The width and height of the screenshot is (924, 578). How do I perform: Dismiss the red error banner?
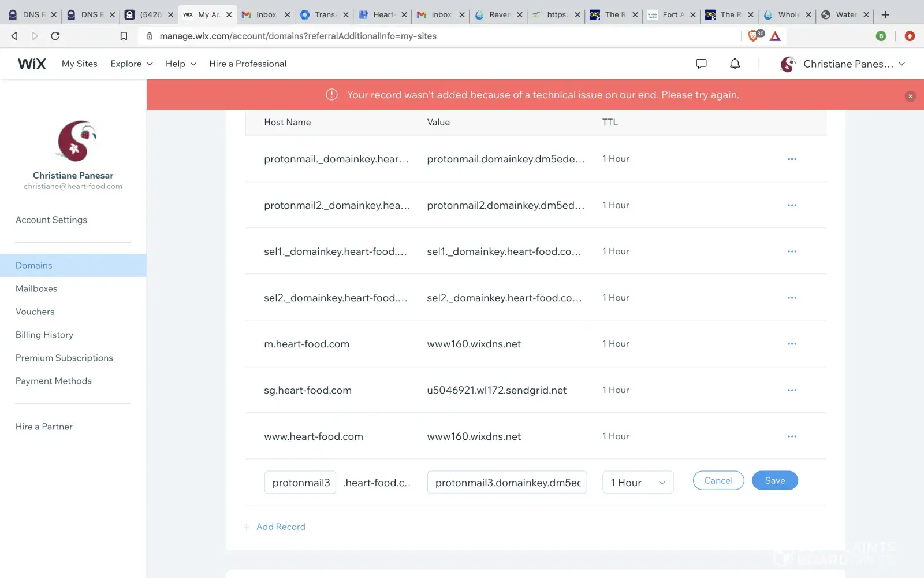(910, 96)
